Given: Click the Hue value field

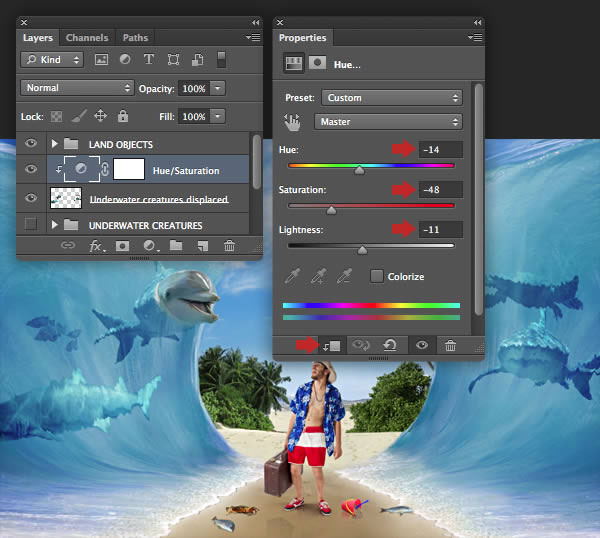Looking at the screenshot, I should point(441,150).
